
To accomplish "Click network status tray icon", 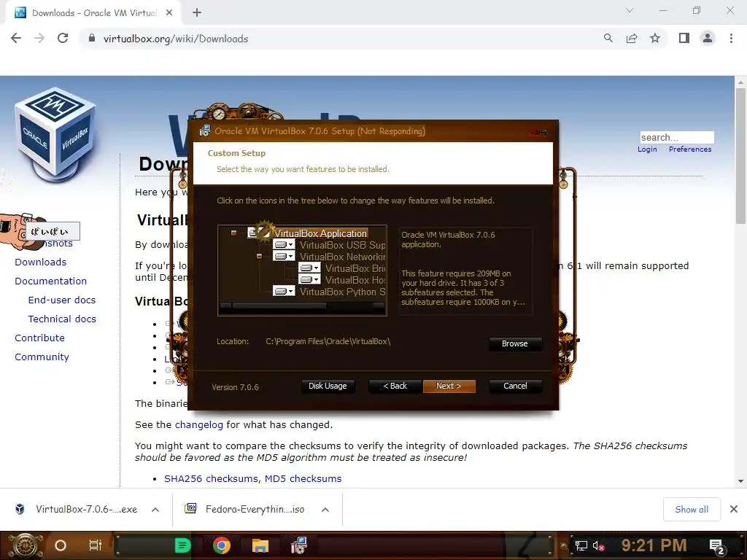I will (x=581, y=545).
